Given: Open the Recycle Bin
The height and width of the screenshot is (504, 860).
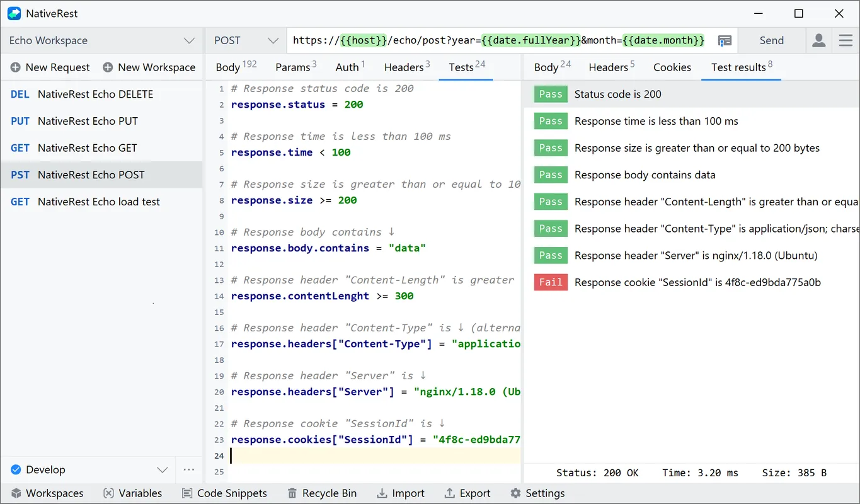Looking at the screenshot, I should coord(322,493).
